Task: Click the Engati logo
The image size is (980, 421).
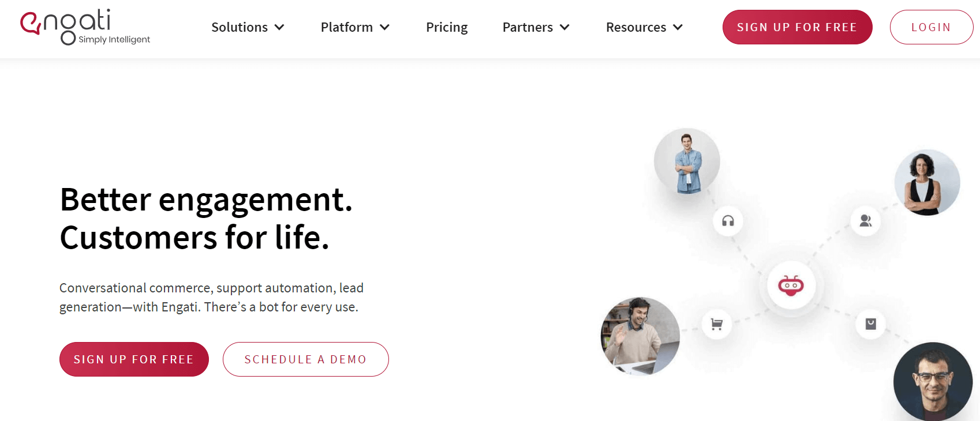Action: tap(85, 27)
